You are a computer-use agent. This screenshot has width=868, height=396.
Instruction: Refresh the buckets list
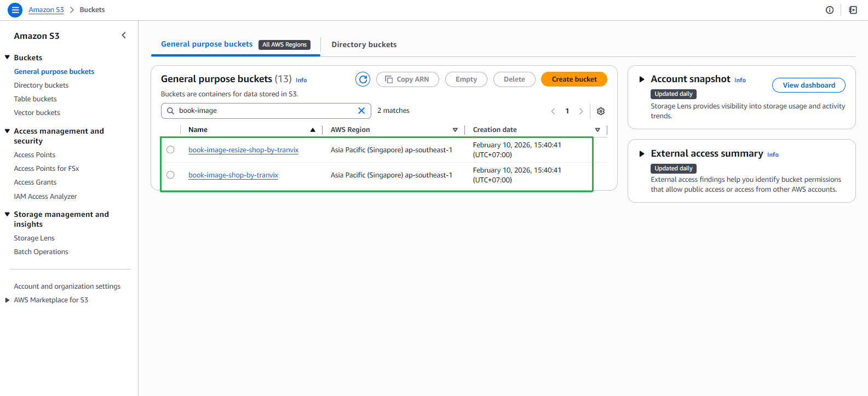[x=363, y=79]
